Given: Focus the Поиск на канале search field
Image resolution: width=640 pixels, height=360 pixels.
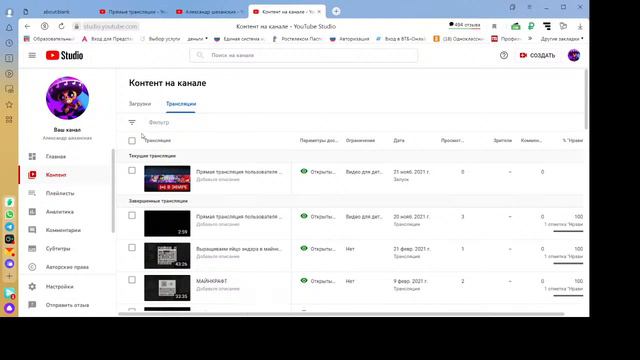Looking at the screenshot, I should pos(303,55).
